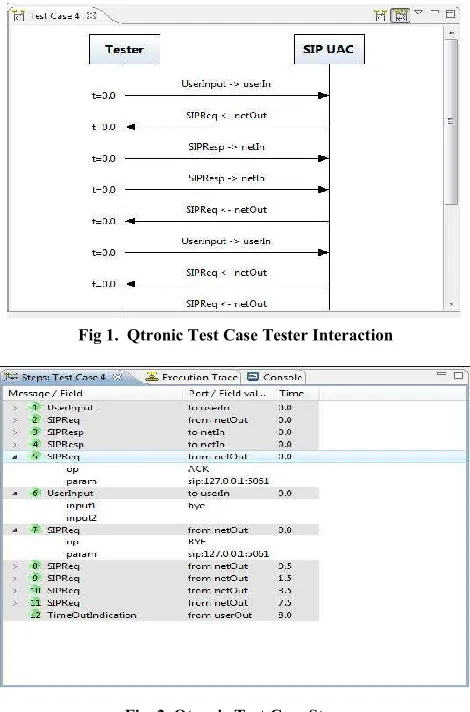Viewport: 470px width, 712px height.
Task: Click the SIP UAC lifeline box
Action: tap(329, 49)
